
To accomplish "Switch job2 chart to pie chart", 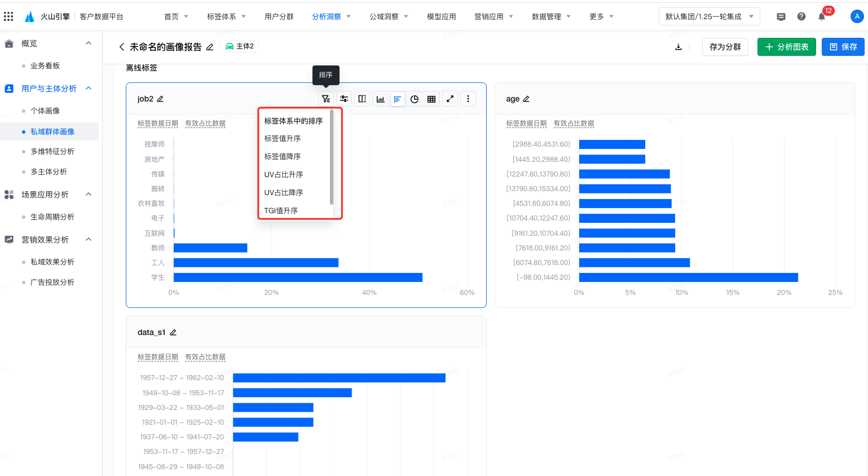I will (x=415, y=99).
